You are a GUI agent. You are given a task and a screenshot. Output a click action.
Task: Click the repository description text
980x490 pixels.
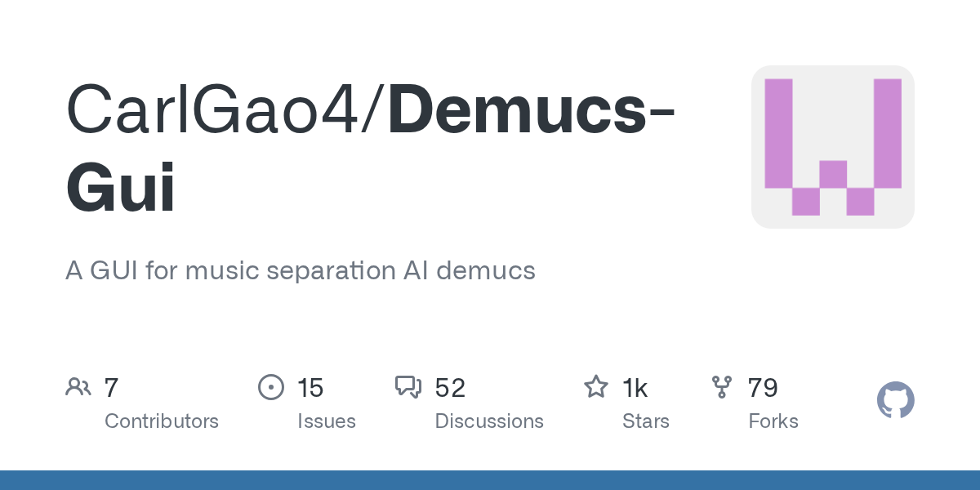pos(301,270)
